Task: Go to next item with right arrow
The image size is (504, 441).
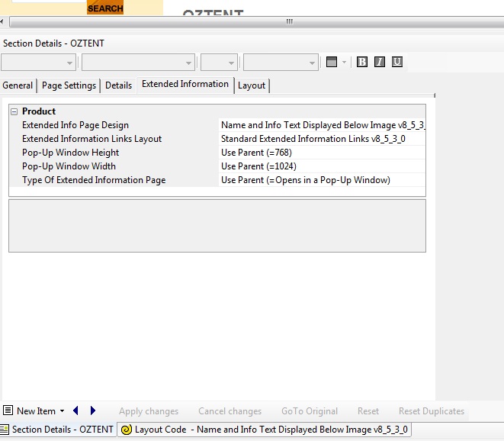Action: (93, 410)
